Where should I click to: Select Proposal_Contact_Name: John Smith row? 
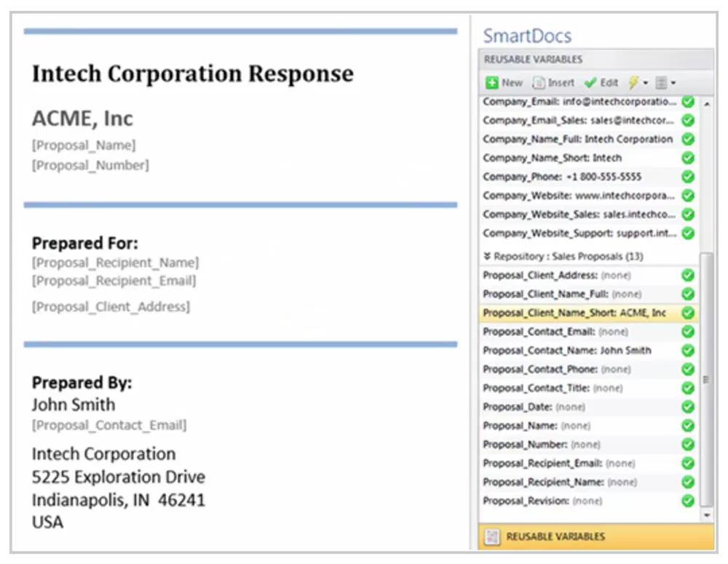(588, 351)
